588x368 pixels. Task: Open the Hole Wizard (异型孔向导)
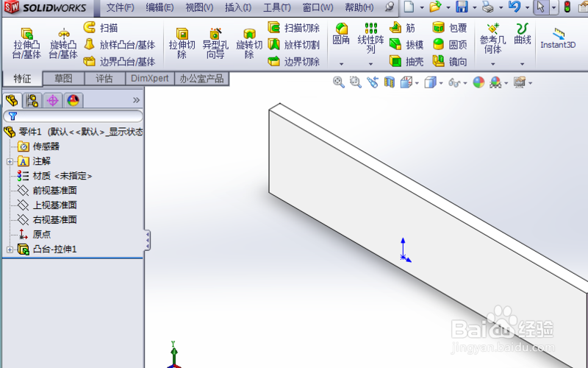pyautogui.click(x=215, y=43)
